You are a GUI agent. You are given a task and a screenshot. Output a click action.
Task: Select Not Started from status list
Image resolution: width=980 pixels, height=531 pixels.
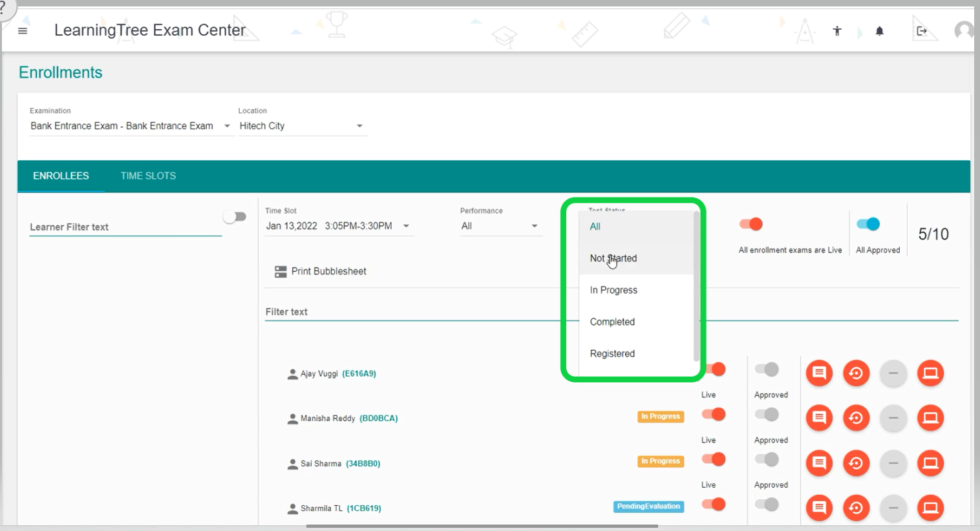(x=613, y=258)
